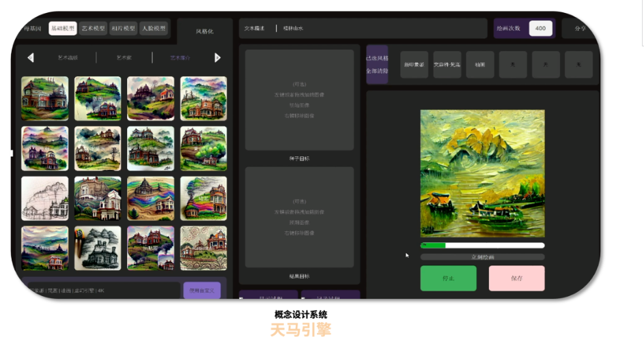Click the green 停止 button

click(448, 278)
